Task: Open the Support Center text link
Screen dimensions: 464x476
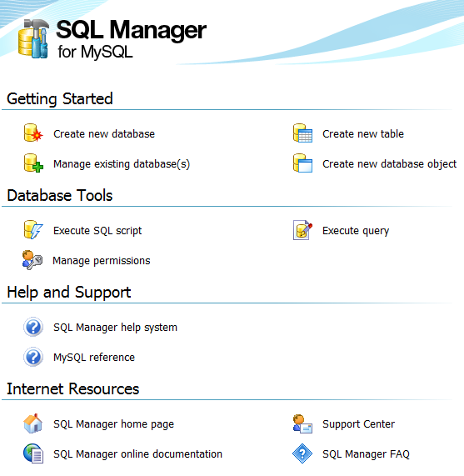Action: pyautogui.click(x=358, y=424)
